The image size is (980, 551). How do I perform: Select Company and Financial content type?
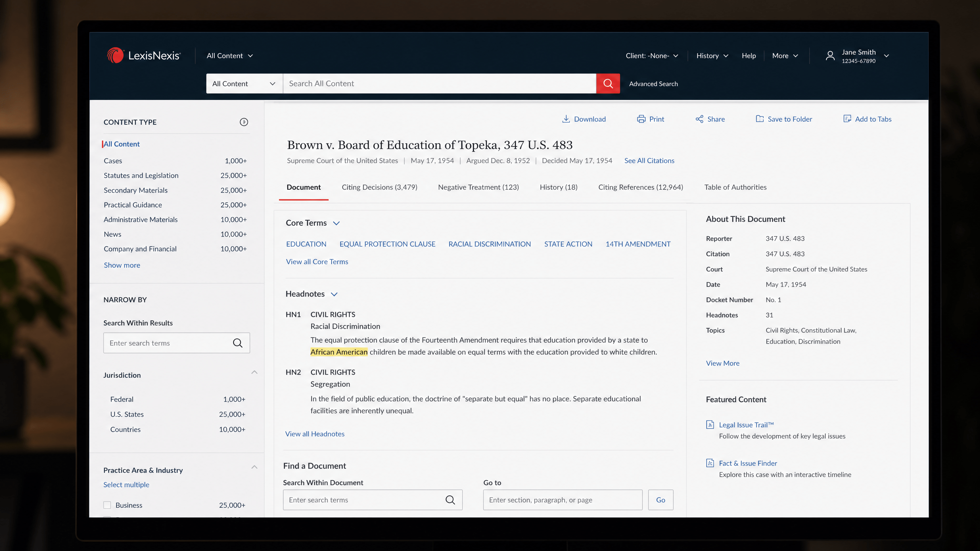175,249
